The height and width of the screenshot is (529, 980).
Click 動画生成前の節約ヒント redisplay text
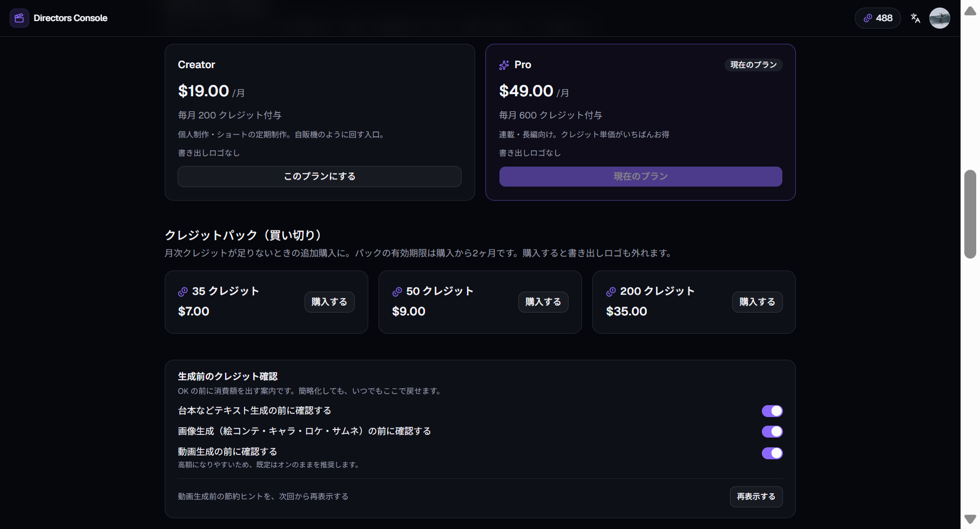263,497
